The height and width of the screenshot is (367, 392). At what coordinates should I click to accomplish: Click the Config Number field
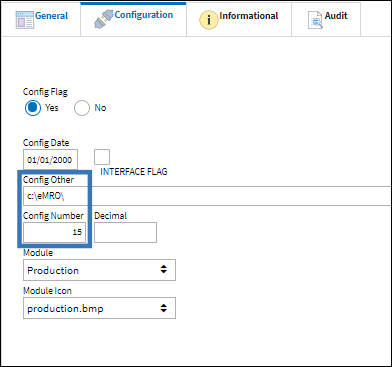pos(54,232)
